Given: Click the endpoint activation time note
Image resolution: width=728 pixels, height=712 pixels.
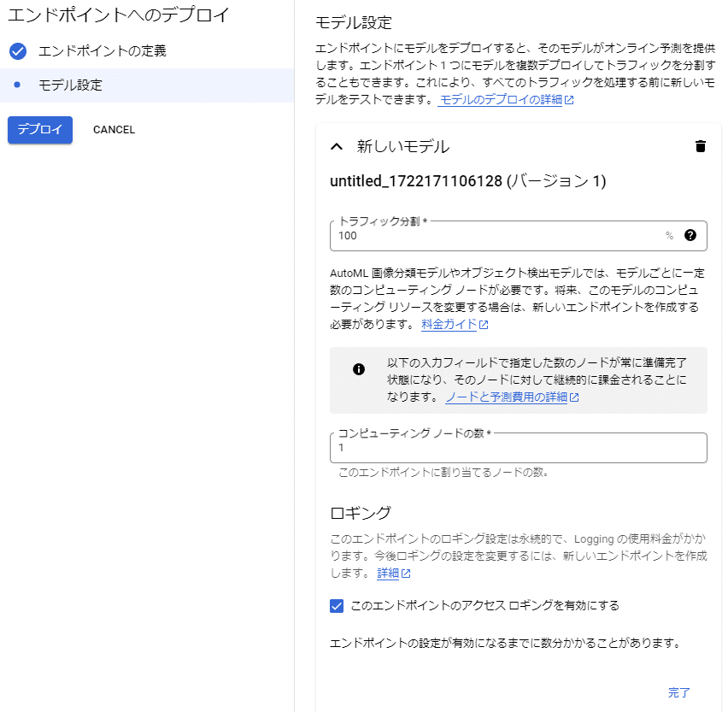Looking at the screenshot, I should 506,644.
